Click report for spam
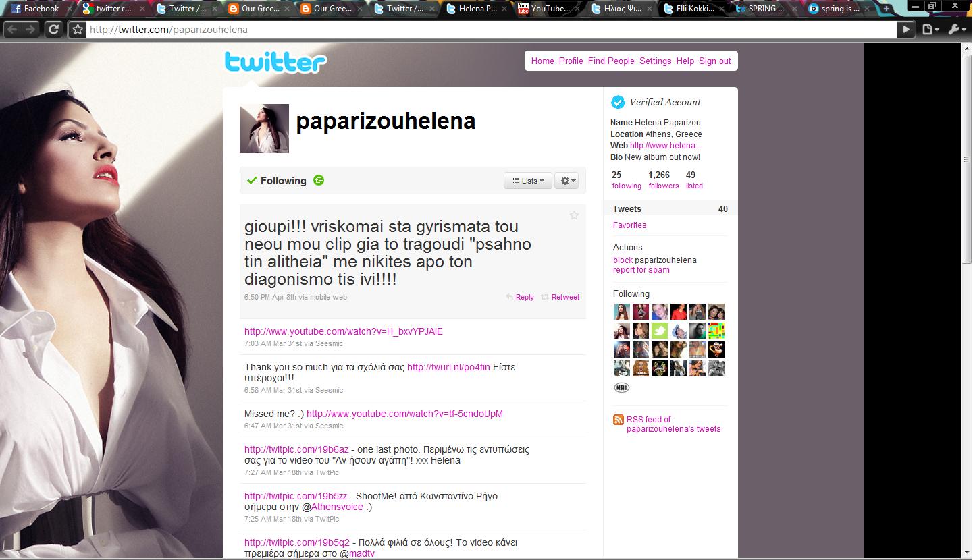Image resolution: width=973 pixels, height=560 pixels. (x=641, y=270)
